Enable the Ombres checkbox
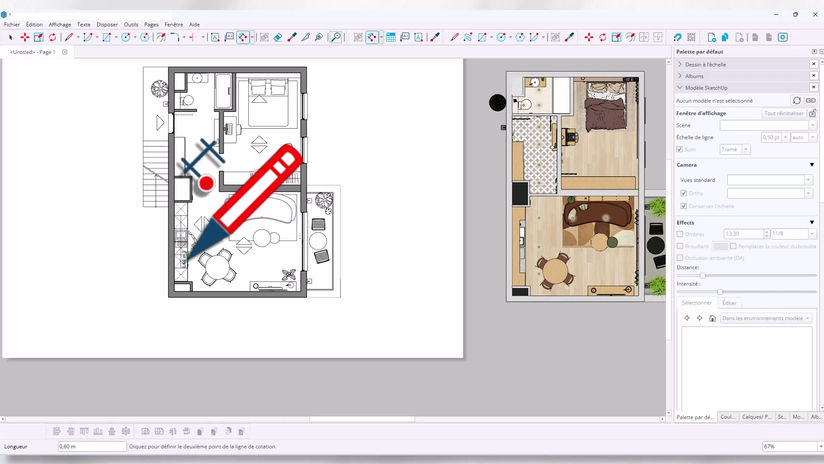824x464 pixels. pos(680,234)
